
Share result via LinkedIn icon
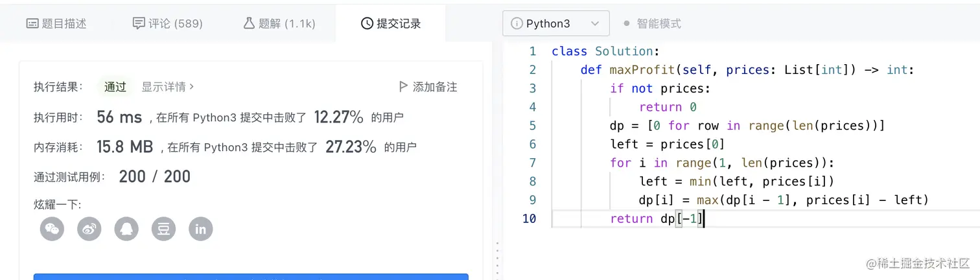tap(201, 229)
